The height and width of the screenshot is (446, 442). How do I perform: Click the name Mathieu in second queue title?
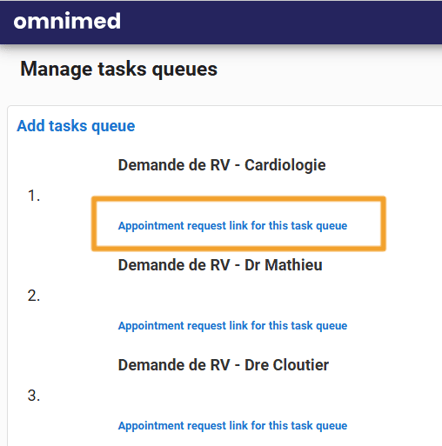point(294,265)
